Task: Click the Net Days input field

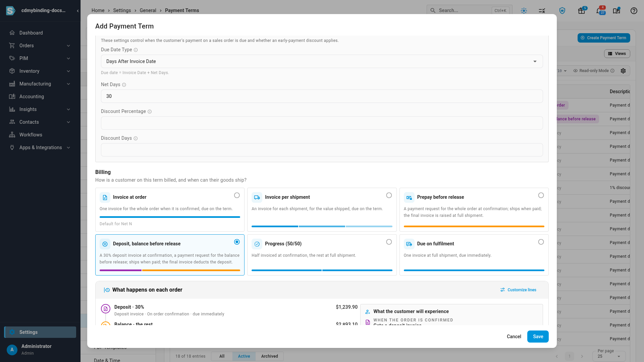Action: pyautogui.click(x=322, y=96)
